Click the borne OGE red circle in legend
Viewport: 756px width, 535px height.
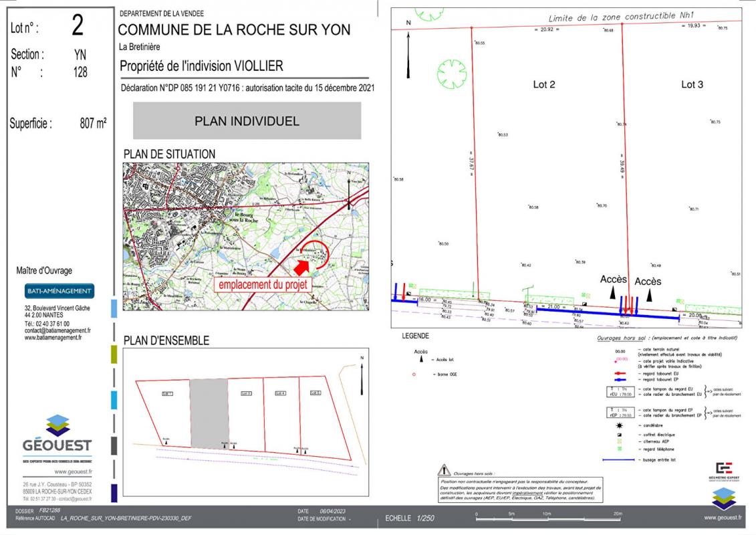tap(414, 373)
